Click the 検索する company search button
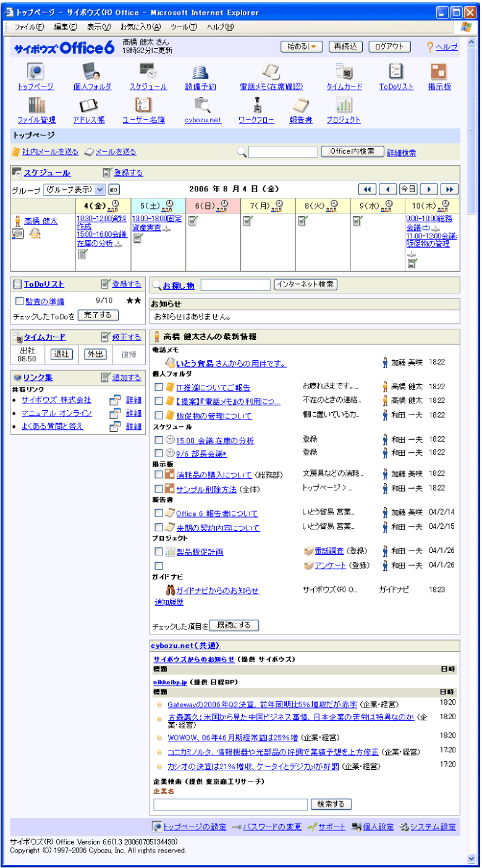This screenshot has width=482, height=868. point(332,804)
